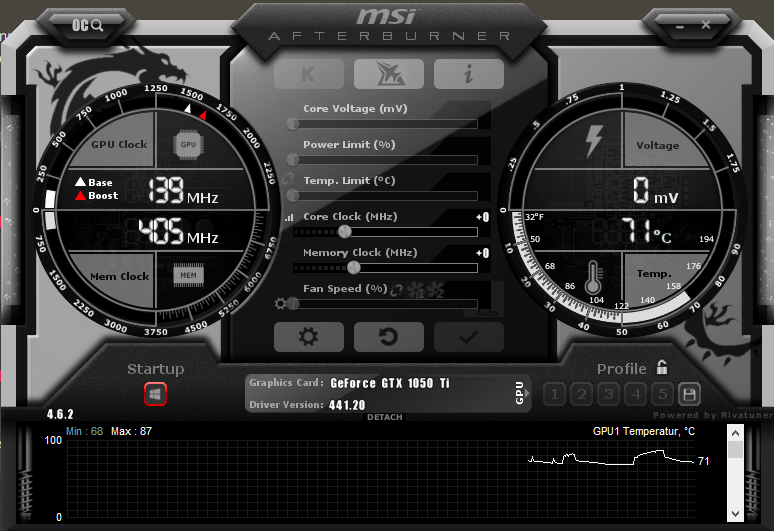This screenshot has width=774, height=531.
Task: Adjust the Core Voltage slider handle
Action: (293, 123)
